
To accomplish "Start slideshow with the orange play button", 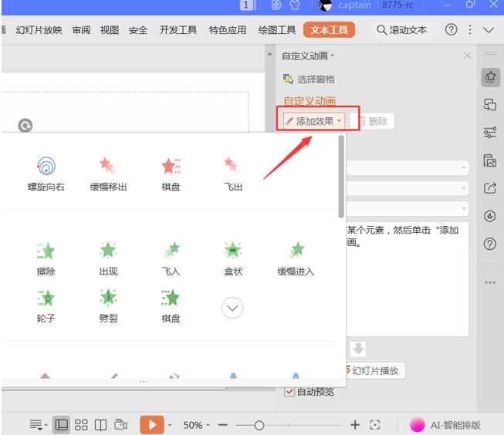I will (x=152, y=425).
